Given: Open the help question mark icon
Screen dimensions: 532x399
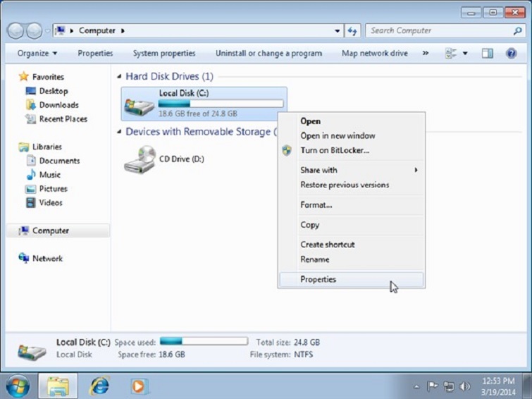Looking at the screenshot, I should [x=512, y=54].
